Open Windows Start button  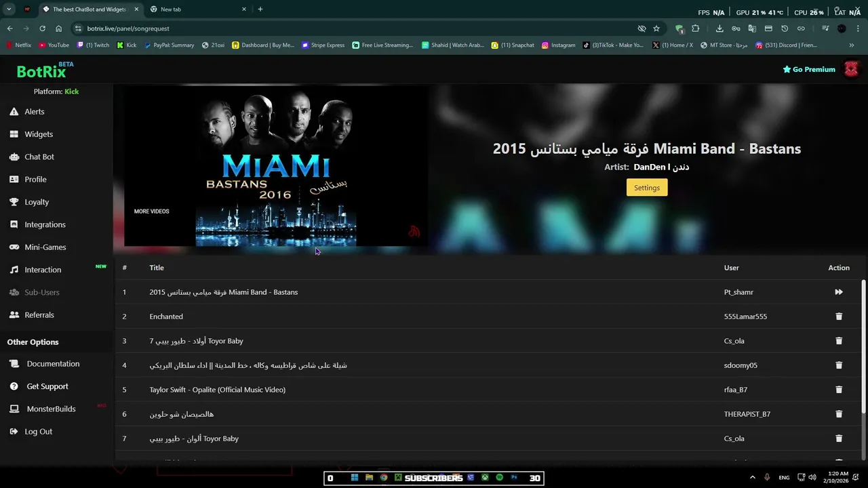[355, 478]
